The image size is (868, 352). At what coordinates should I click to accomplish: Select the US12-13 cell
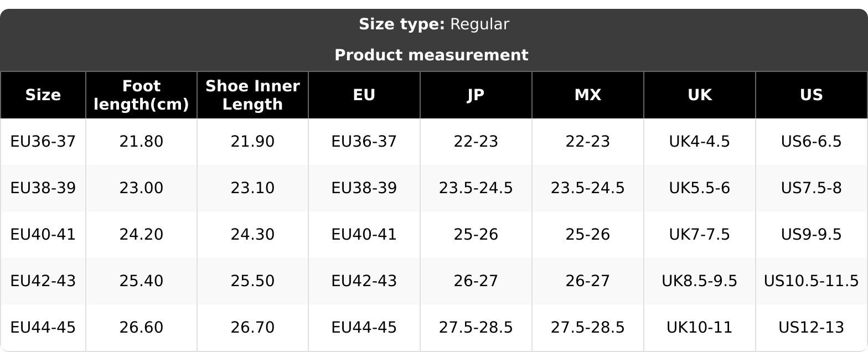click(811, 328)
